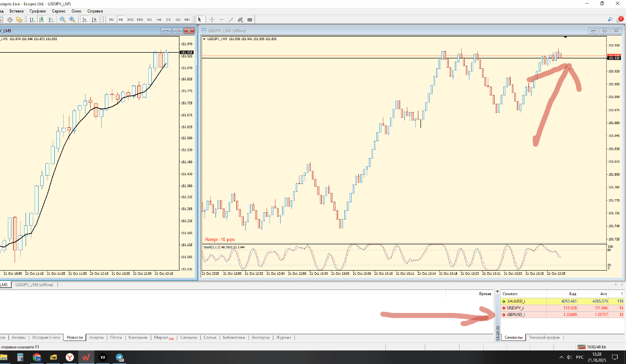The height and width of the screenshot is (364, 626).
Task: Switch chart to candlestick display icon
Action: click(x=41, y=19)
